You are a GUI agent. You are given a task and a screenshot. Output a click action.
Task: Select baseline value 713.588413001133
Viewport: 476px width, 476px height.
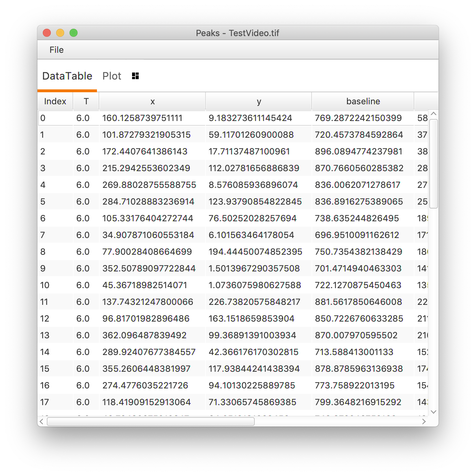pyautogui.click(x=354, y=352)
